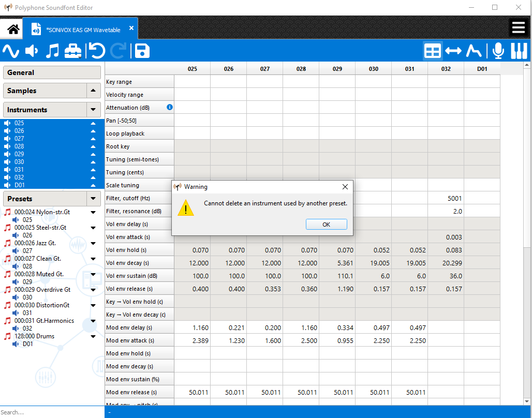Undo the last action

(97, 51)
